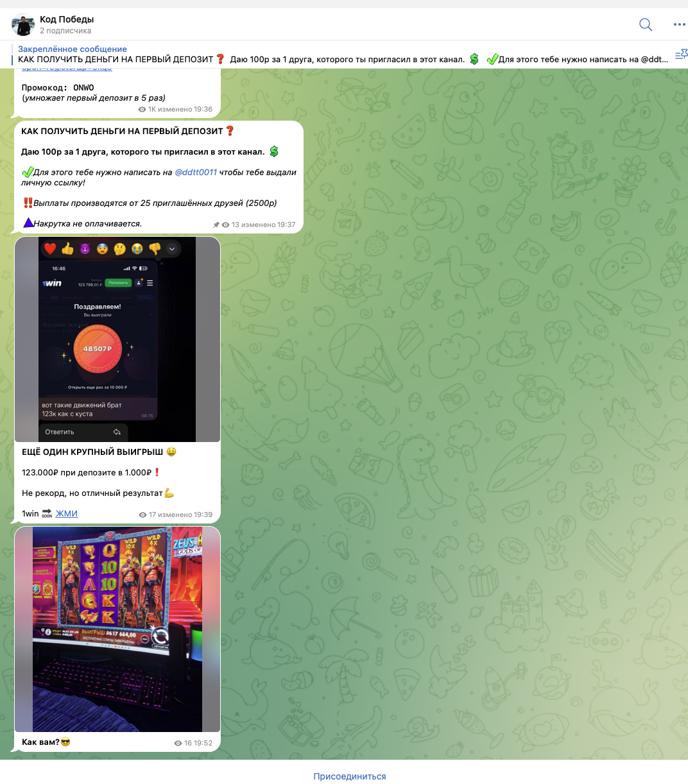Open the Код Победы channel title

tap(67, 19)
